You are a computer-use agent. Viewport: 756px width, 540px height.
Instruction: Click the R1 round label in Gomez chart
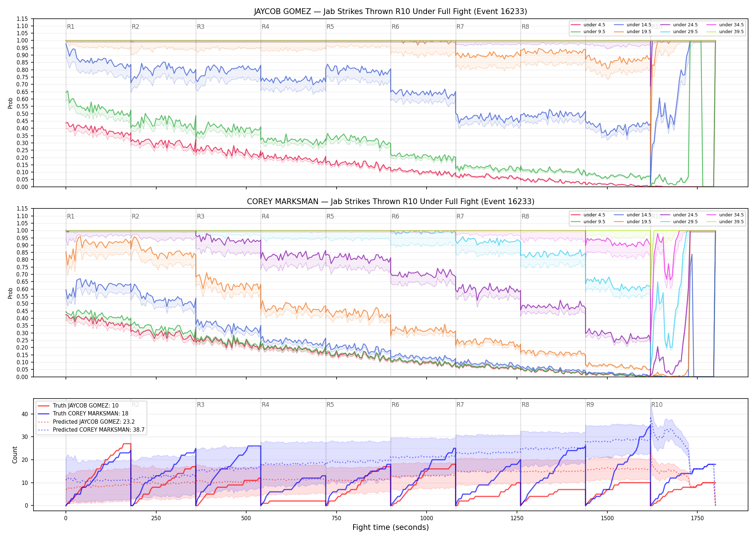coord(71,27)
